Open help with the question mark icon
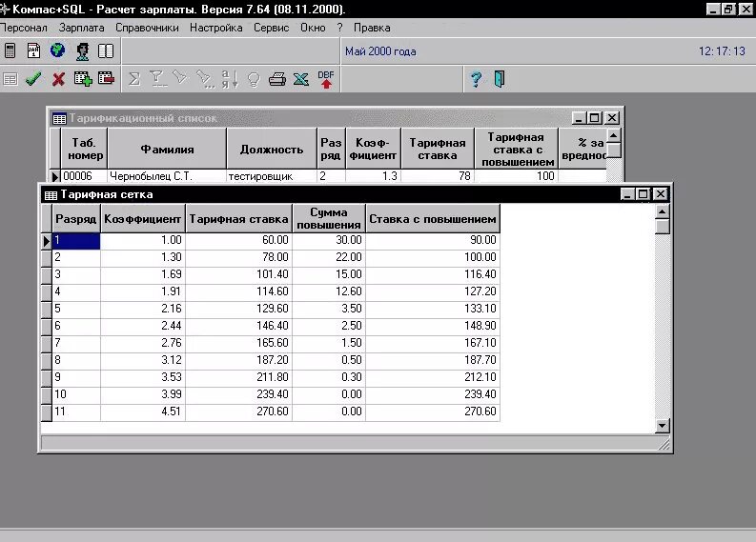The width and height of the screenshot is (756, 542). [476, 79]
